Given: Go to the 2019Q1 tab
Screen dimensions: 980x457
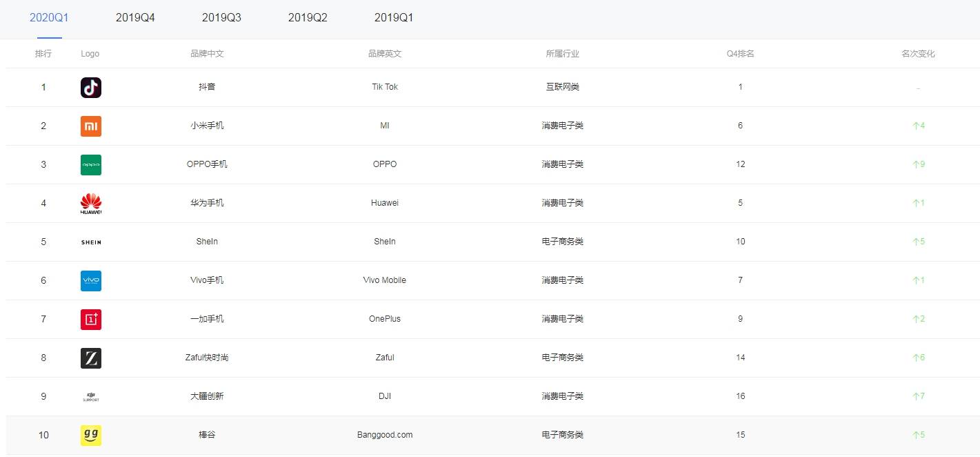Looking at the screenshot, I should 394,18.
